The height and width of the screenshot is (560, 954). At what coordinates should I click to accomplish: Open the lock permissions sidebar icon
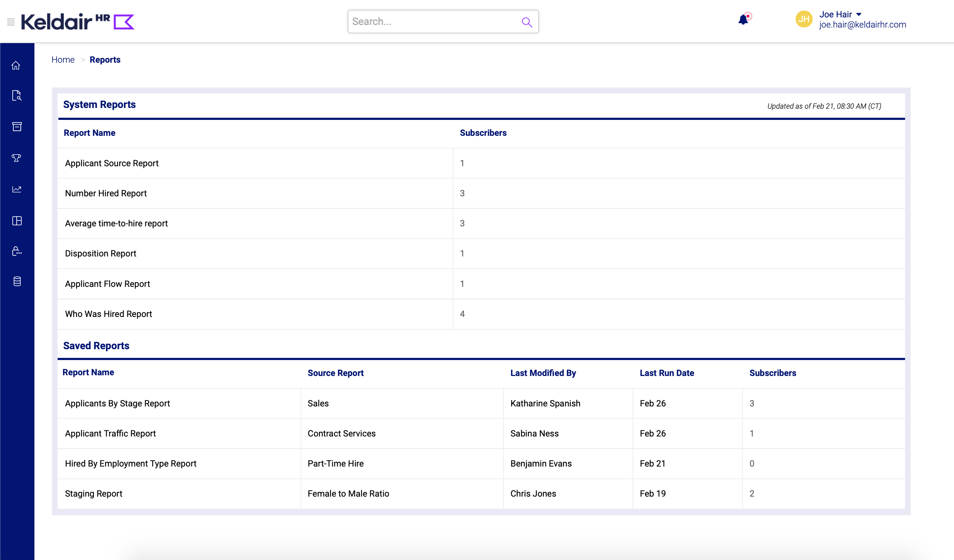click(x=17, y=251)
